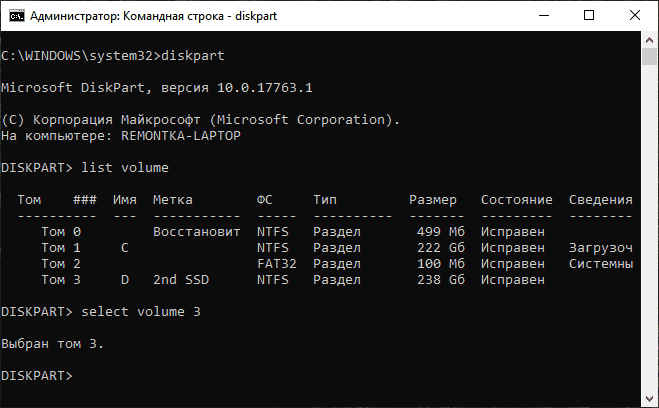
Task: Click the '100 Мб' size value
Action: click(441, 264)
